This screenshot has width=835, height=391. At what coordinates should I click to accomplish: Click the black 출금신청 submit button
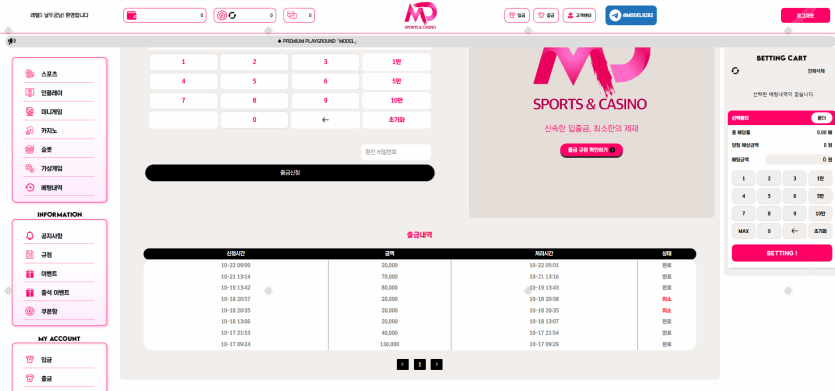[x=290, y=173]
